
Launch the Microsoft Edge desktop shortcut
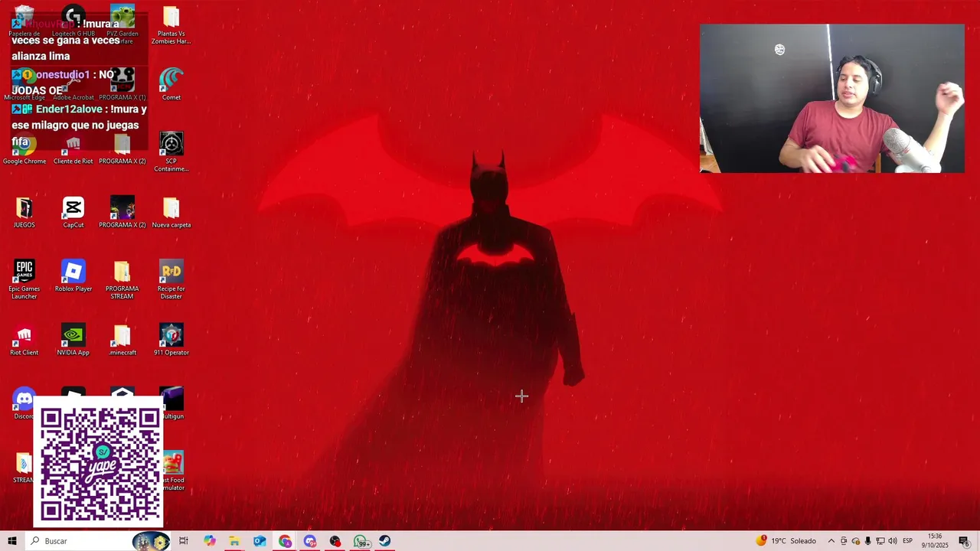[x=24, y=83]
